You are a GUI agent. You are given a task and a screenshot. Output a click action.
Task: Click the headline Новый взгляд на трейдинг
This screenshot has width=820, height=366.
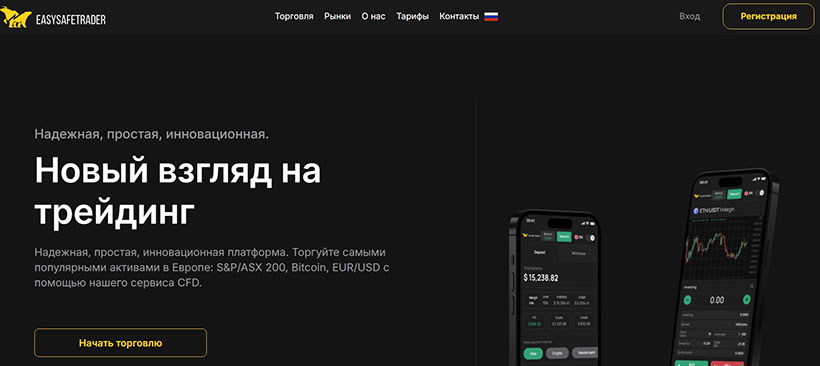178,192
